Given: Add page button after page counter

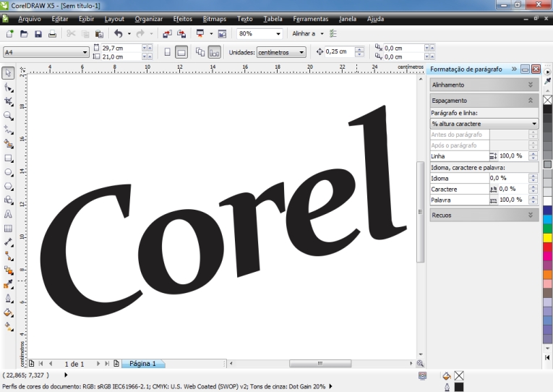Looking at the screenshot, I should (116, 363).
